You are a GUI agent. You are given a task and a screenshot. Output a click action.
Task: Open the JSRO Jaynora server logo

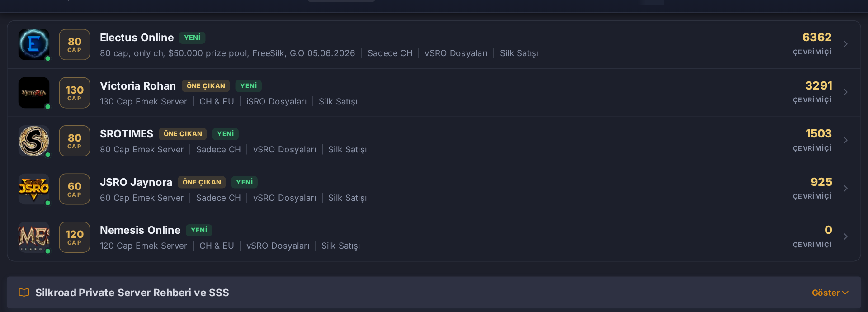34,189
